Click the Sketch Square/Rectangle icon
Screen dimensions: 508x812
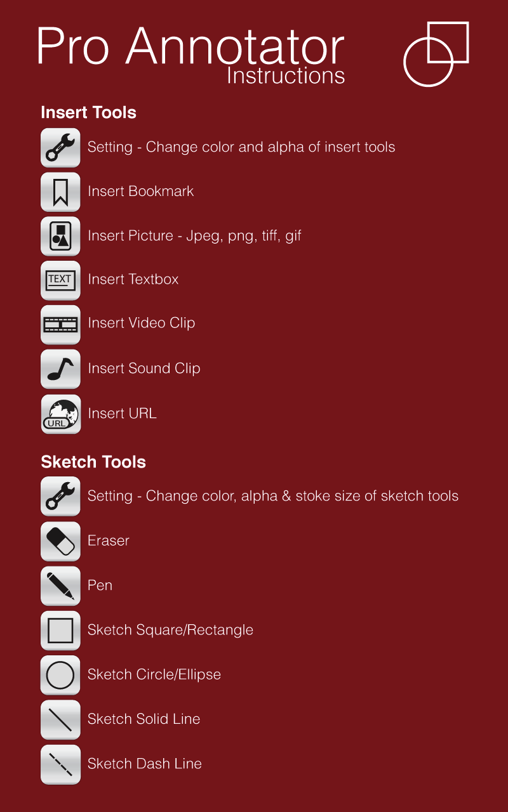tap(60, 630)
